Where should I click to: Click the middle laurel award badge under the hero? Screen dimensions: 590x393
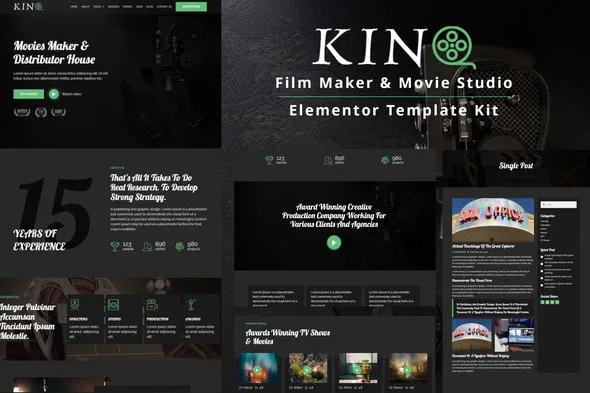41,112
